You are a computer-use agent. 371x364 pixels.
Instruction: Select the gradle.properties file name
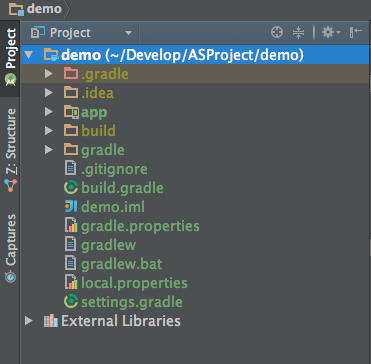click(x=140, y=227)
